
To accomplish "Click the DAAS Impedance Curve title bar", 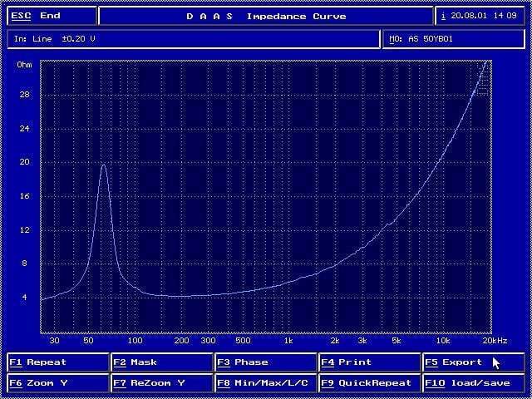I will point(266,16).
